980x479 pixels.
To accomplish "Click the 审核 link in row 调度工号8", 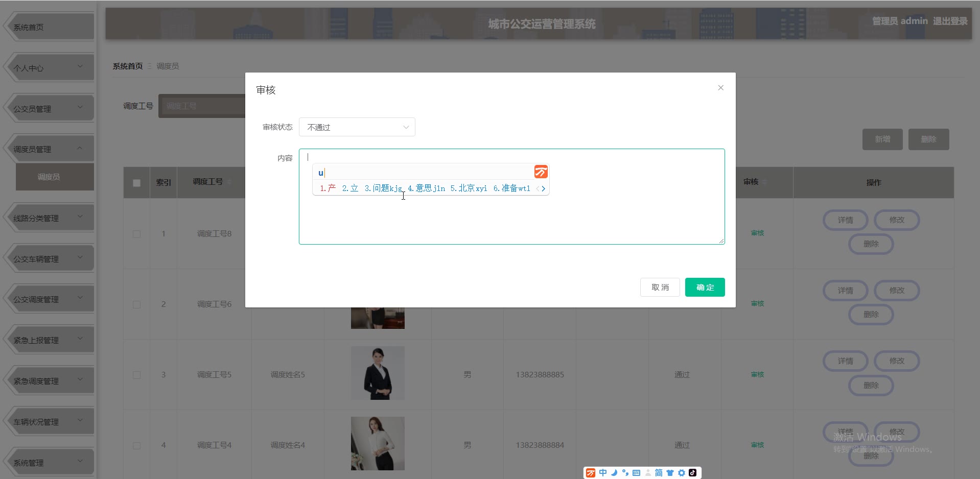I will point(757,233).
